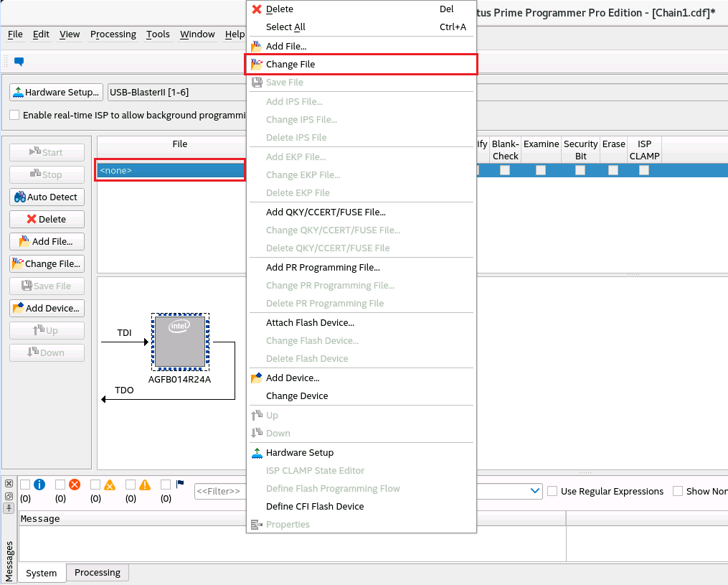Screen dimensions: 728x585
Task: Expand the message filter dropdown arrow
Action: 535,491
